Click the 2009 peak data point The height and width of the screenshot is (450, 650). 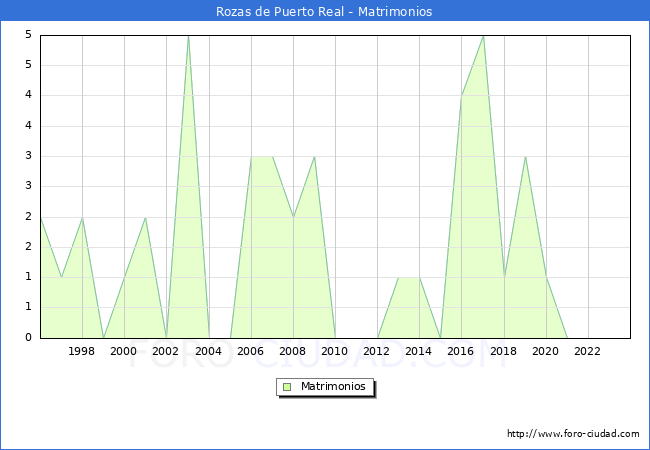click(x=315, y=157)
